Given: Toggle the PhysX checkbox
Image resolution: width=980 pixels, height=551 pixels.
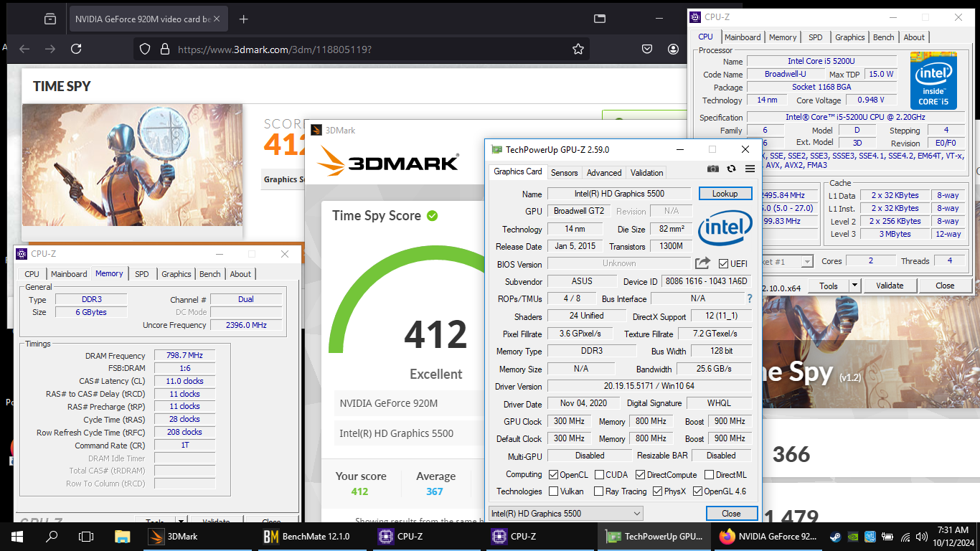Looking at the screenshot, I should pyautogui.click(x=658, y=491).
